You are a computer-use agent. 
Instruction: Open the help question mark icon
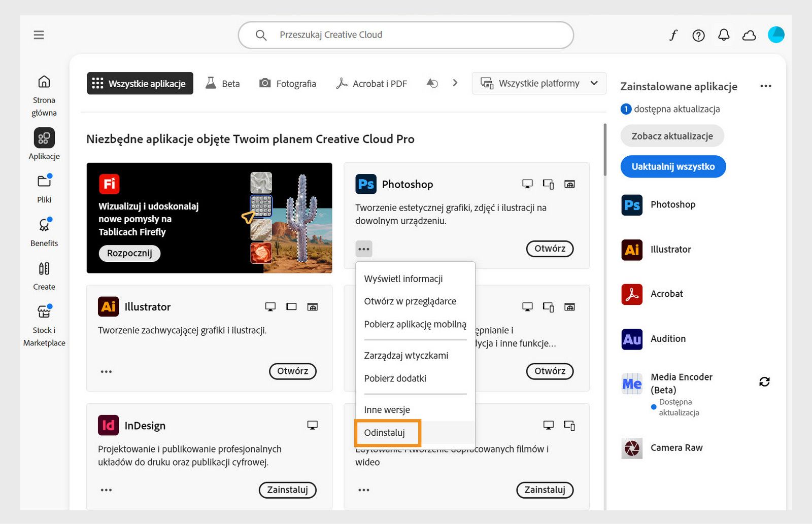point(698,35)
